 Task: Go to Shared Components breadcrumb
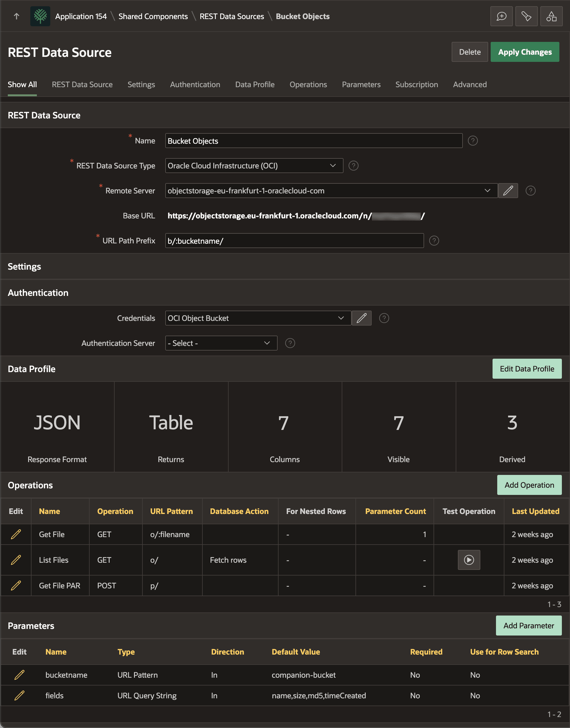[x=153, y=16]
